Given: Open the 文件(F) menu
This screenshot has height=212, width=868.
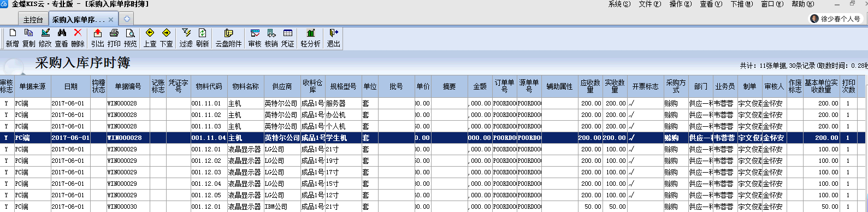Looking at the screenshot, I should (649, 4).
